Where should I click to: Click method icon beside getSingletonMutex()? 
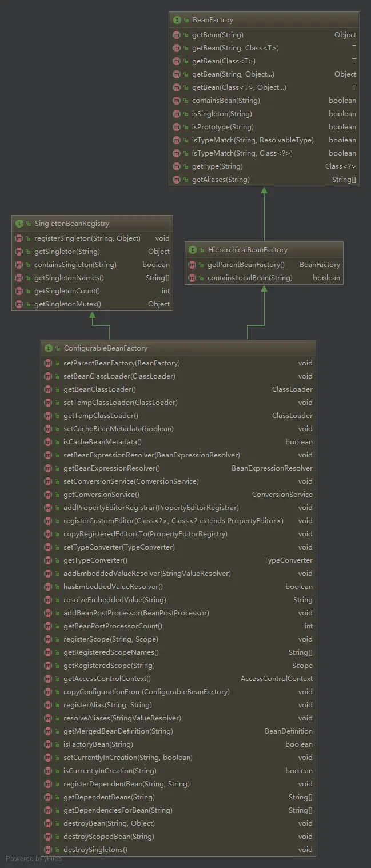pos(19,304)
